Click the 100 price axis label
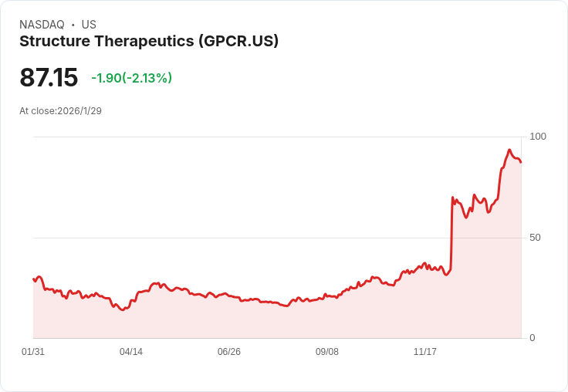This screenshot has width=568, height=392. (538, 137)
